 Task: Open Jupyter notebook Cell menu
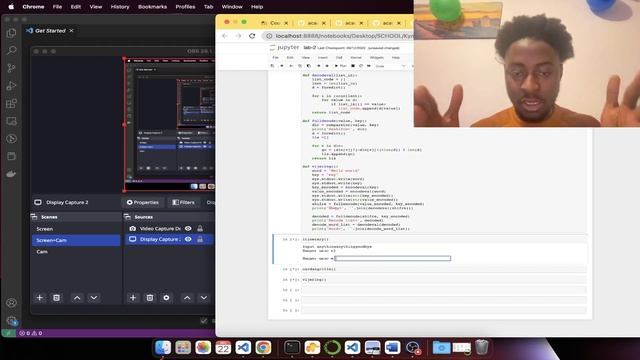point(339,58)
